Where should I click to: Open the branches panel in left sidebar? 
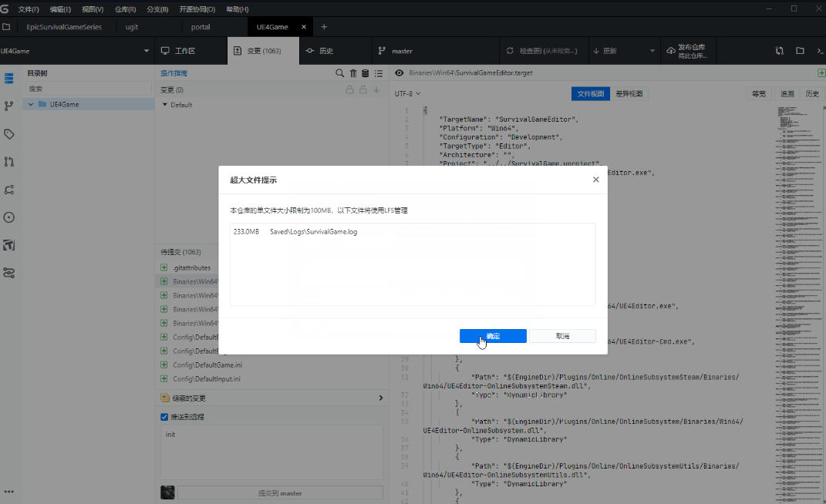[x=9, y=106]
